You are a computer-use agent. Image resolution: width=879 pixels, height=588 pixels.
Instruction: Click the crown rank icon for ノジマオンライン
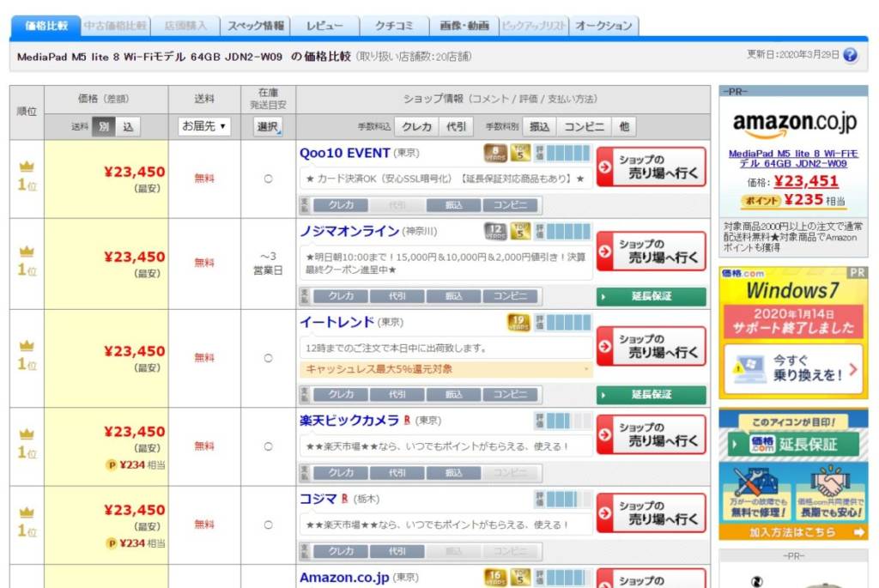point(27,252)
